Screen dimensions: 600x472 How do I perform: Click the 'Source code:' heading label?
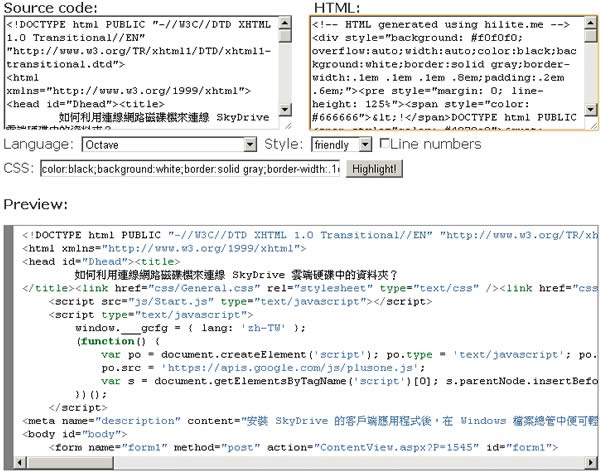(50, 8)
